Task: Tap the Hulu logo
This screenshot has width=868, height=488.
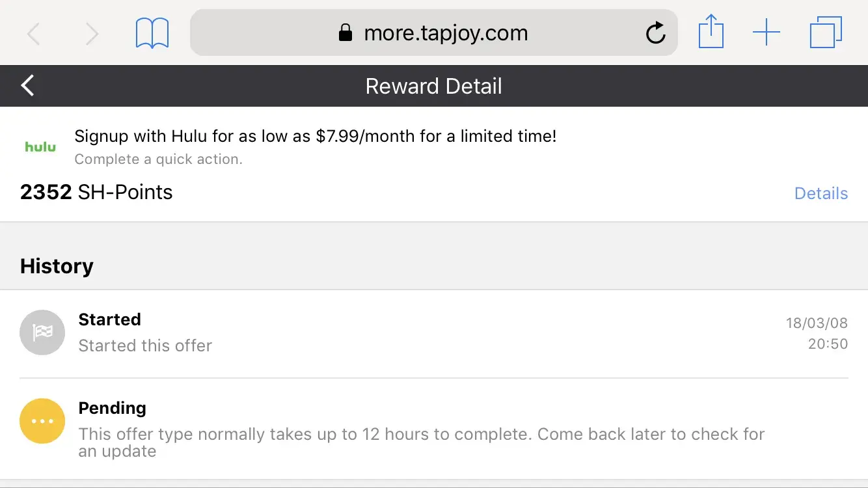Action: (40, 147)
